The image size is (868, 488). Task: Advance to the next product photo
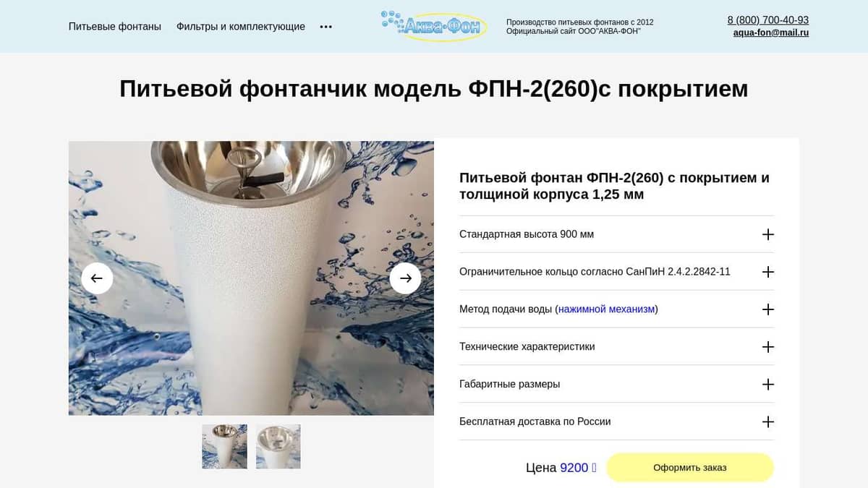[405, 278]
